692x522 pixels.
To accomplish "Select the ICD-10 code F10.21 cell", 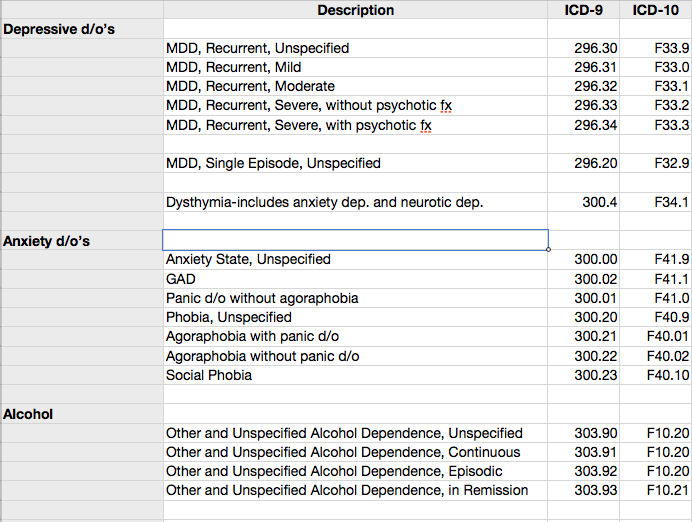I will [x=668, y=490].
